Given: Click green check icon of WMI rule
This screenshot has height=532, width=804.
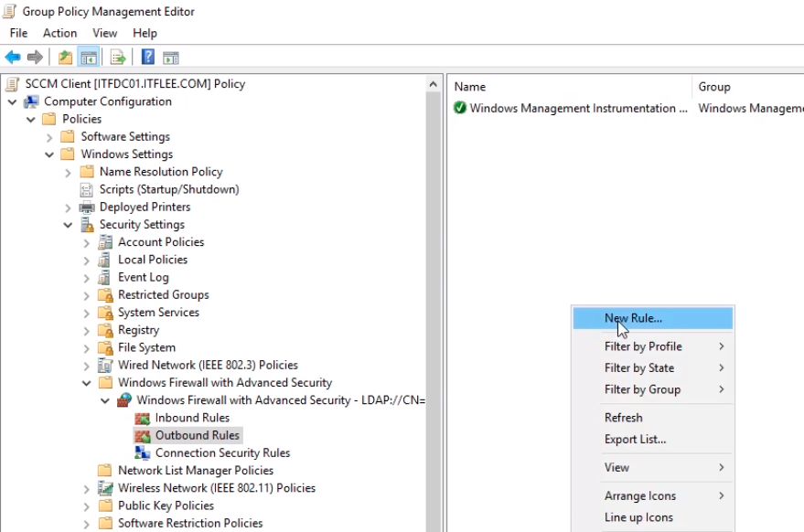Looking at the screenshot, I should (x=459, y=108).
